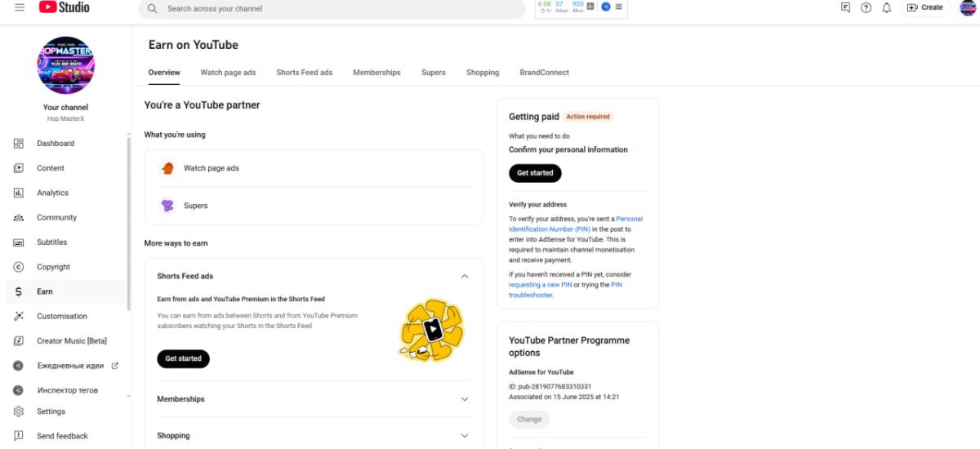Click the Hop MasterX channel name

pos(65,119)
